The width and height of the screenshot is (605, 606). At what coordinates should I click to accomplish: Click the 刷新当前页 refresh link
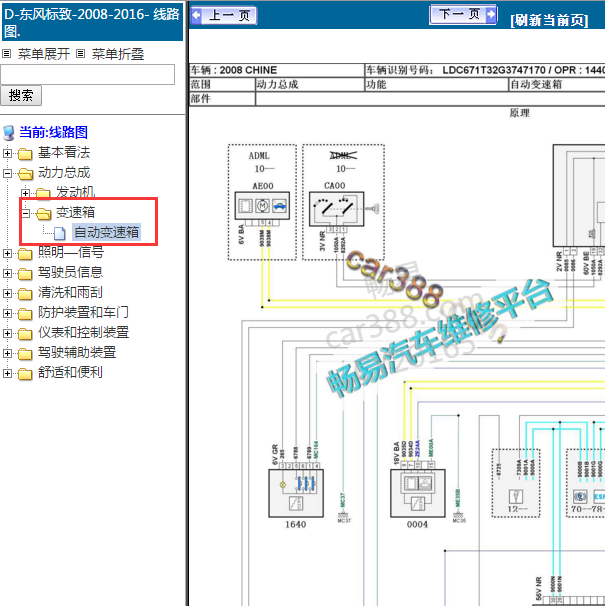click(549, 20)
